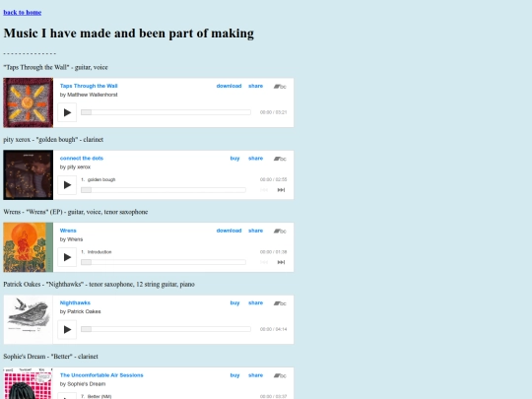Skip to next track in Wrens player
The width and height of the screenshot is (532, 399).
point(281,262)
